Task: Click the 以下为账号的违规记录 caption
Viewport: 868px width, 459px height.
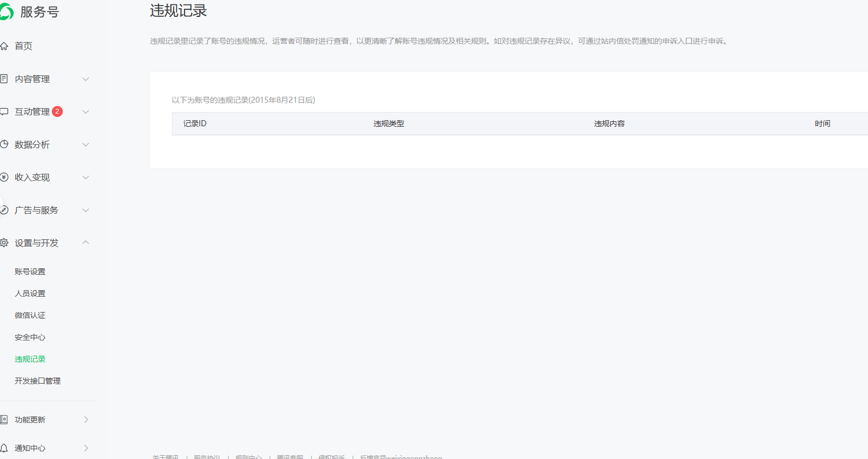Action: coord(243,100)
